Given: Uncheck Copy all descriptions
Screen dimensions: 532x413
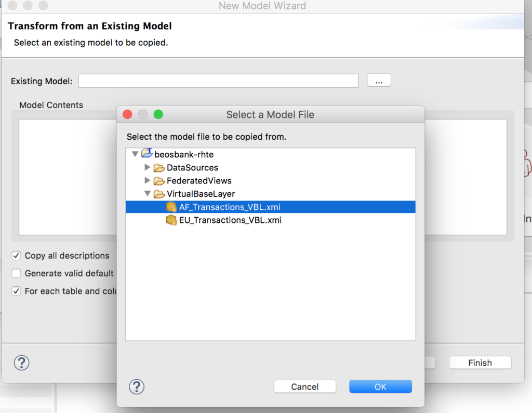Looking at the screenshot, I should 16,256.
